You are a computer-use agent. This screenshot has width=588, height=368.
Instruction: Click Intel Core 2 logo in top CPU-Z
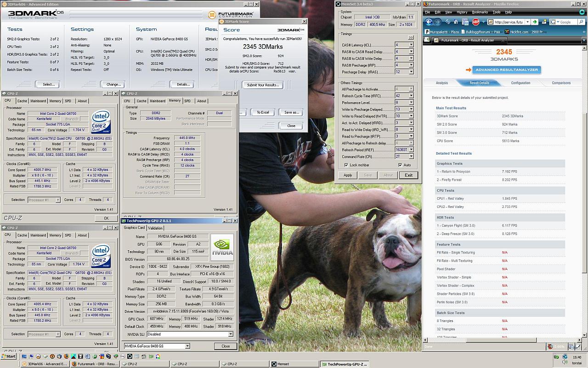tap(101, 121)
